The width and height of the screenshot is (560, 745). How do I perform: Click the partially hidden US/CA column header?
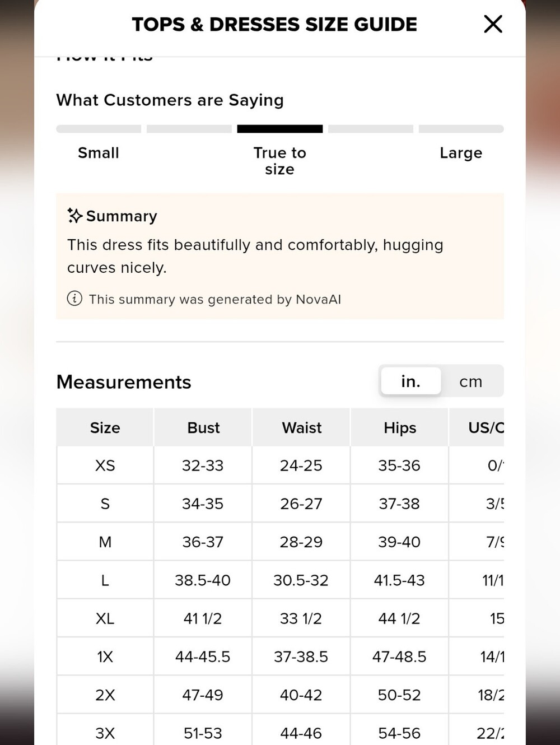[477, 427]
